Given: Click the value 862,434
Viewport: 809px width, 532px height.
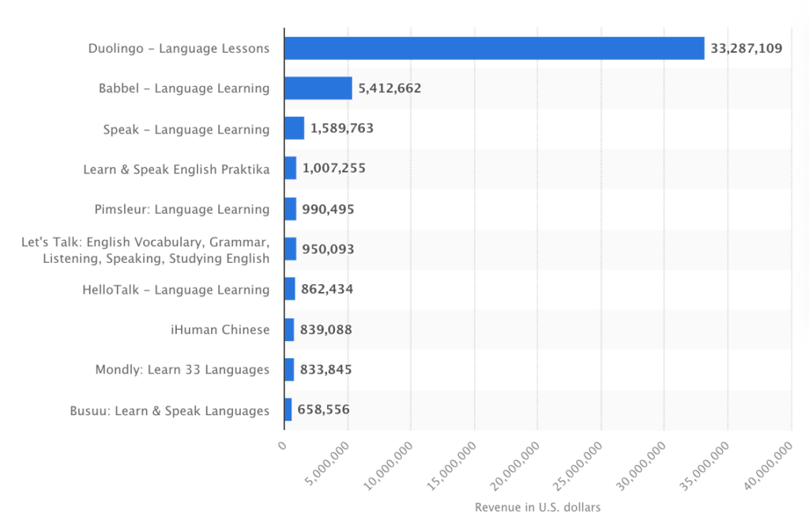Looking at the screenshot, I should coord(327,289).
